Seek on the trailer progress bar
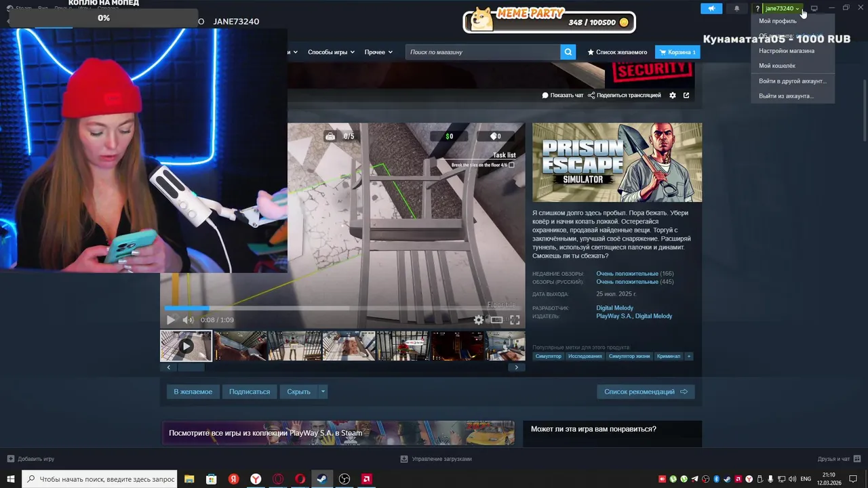The image size is (868, 488). tap(342, 308)
